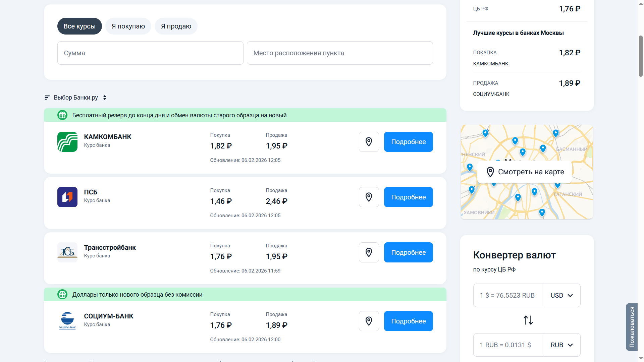Open the Выбор Банки.ру sort dropdown
Image resolution: width=644 pixels, height=362 pixels.
(75, 98)
